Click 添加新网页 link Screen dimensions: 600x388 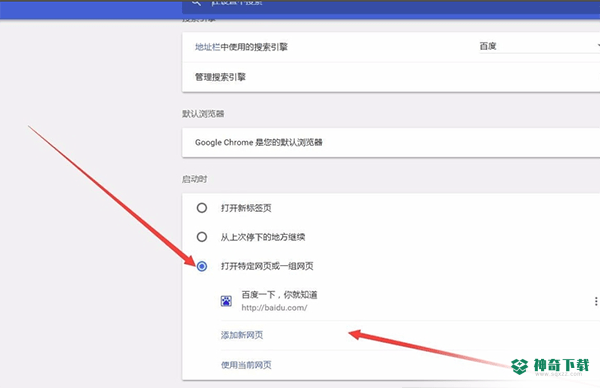(x=242, y=335)
